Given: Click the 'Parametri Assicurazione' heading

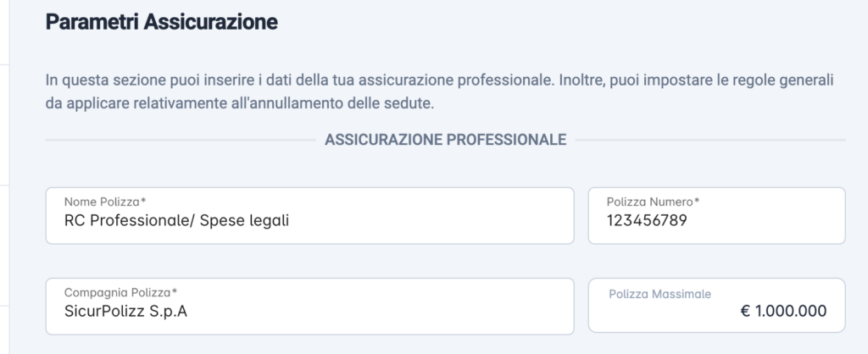Looking at the screenshot, I should pos(162,22).
